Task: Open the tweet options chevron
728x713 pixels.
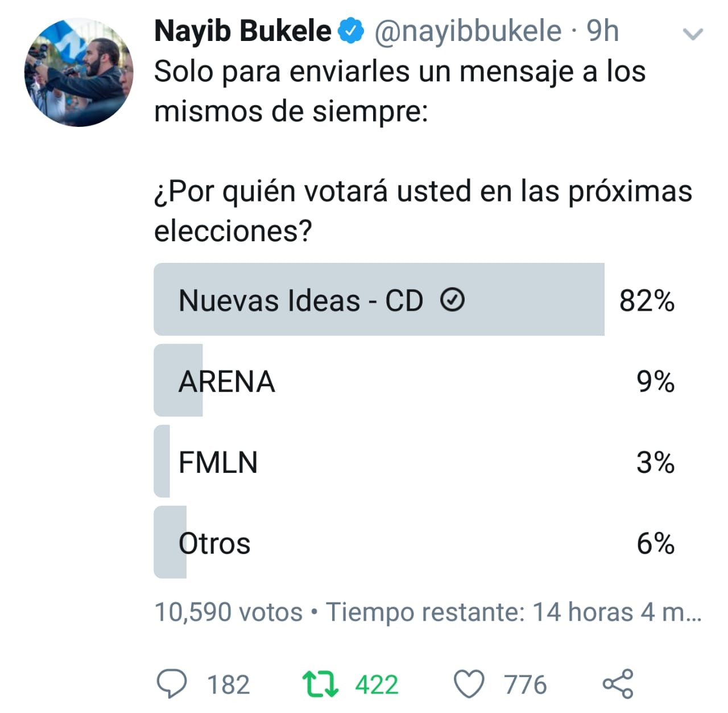Action: coord(693,35)
